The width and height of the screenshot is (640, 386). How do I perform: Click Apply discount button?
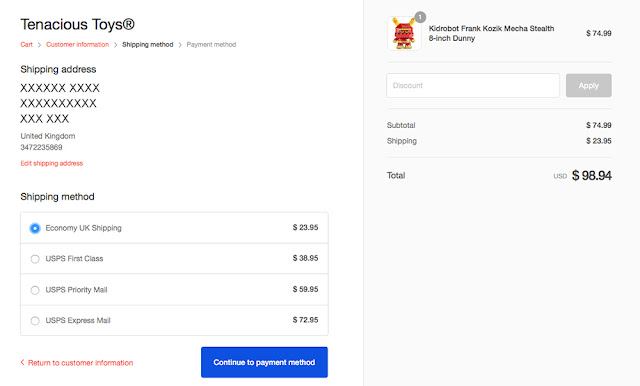589,86
